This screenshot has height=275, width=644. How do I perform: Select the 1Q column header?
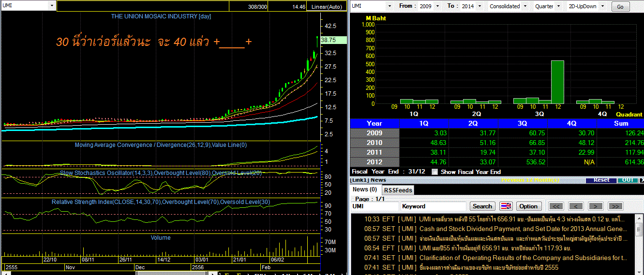pyautogui.click(x=424, y=123)
